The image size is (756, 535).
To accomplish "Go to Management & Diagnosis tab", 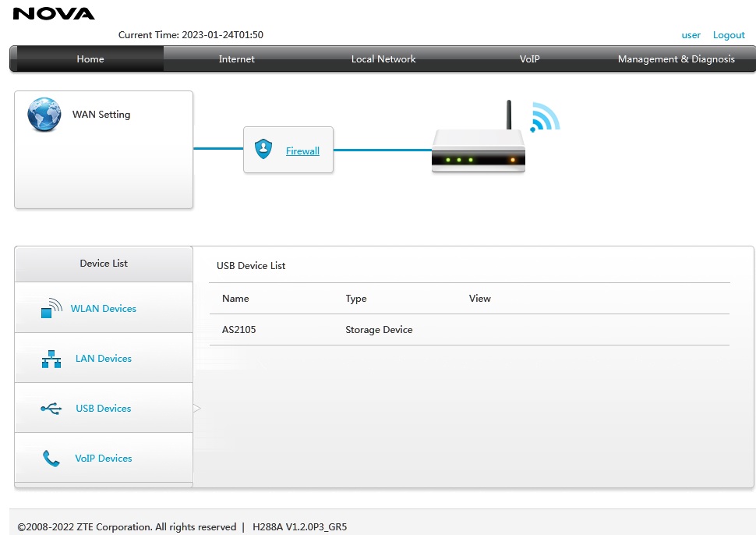I will coord(676,58).
